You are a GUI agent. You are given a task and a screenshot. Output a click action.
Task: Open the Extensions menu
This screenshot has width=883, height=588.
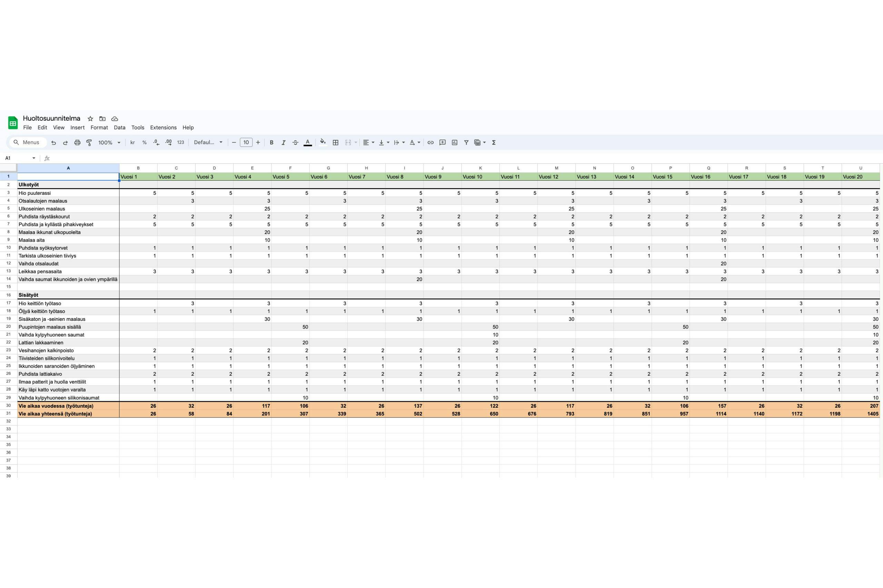tap(163, 128)
